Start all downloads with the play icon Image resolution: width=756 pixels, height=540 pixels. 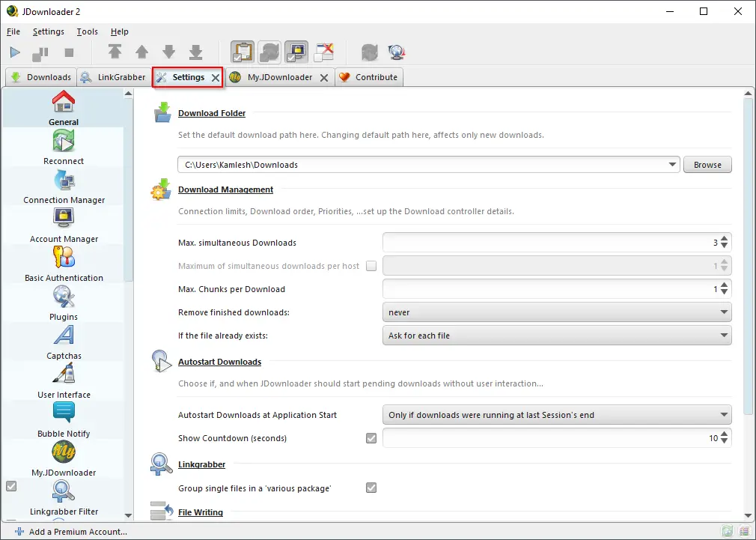pyautogui.click(x=15, y=52)
